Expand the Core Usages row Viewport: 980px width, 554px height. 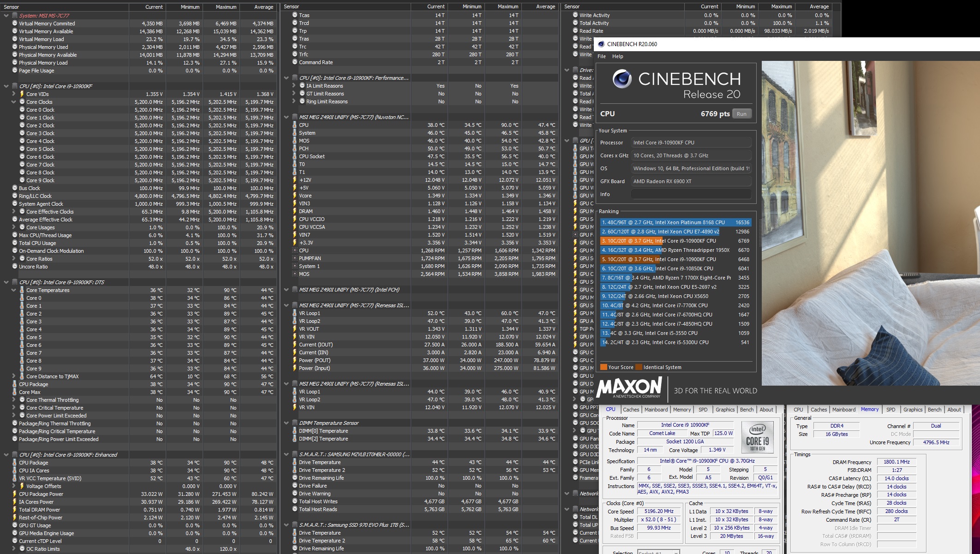(x=14, y=227)
